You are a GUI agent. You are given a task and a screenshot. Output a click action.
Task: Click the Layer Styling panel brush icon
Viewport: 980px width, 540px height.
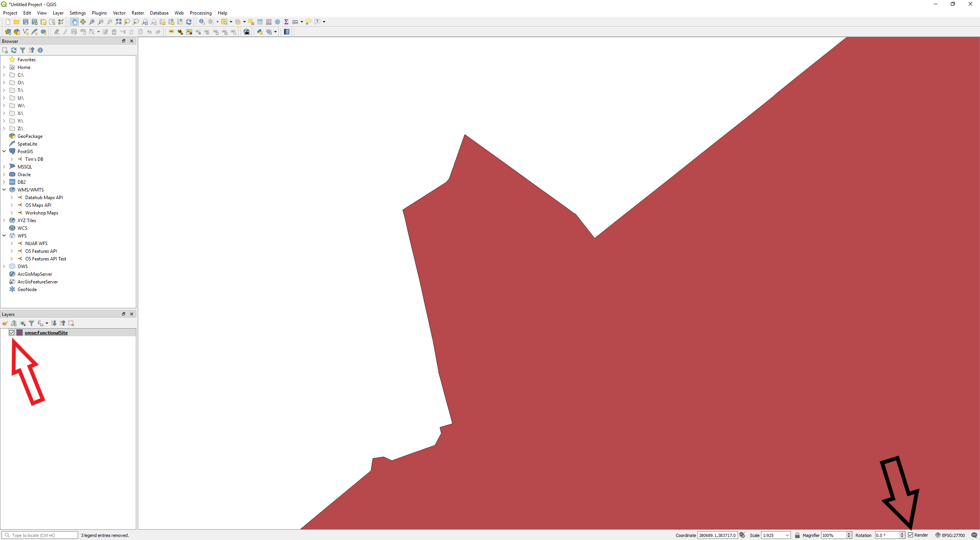click(5, 323)
